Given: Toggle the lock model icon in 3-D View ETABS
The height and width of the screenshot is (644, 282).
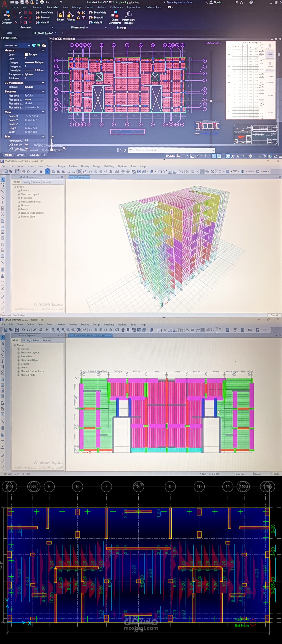Looking at the screenshot, I should coord(41,171).
